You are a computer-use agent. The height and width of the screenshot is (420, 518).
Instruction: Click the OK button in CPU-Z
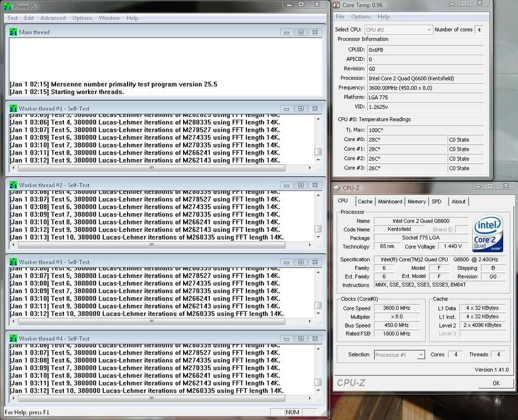[x=496, y=383]
